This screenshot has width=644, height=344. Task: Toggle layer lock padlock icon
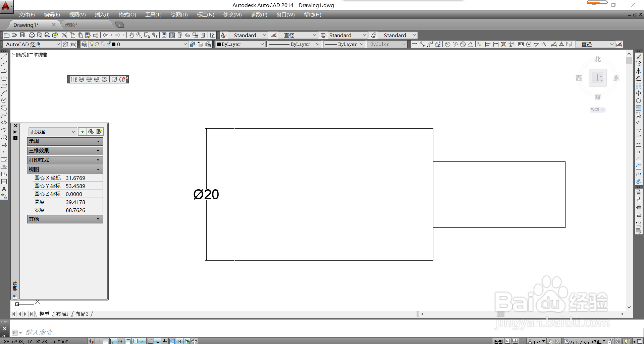pyautogui.click(x=109, y=44)
